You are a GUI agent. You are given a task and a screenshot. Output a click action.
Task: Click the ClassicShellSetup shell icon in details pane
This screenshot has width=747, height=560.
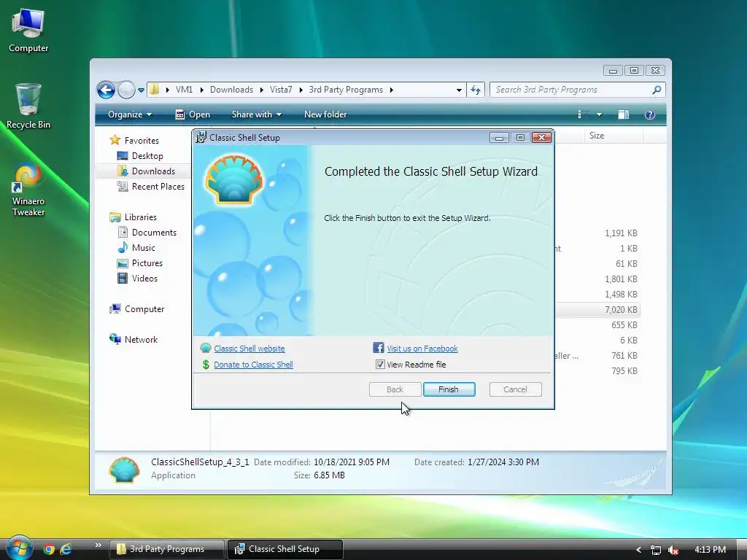click(x=124, y=470)
